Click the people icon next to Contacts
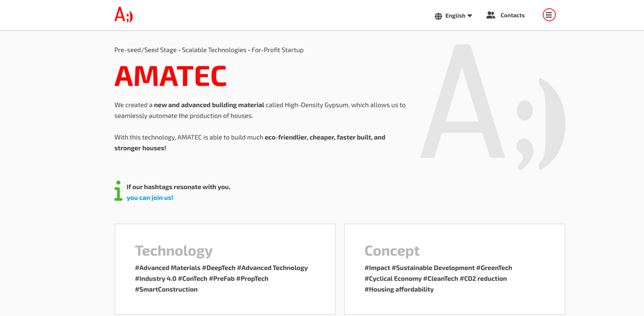Screen dimensions: 644x316 (x=491, y=15)
